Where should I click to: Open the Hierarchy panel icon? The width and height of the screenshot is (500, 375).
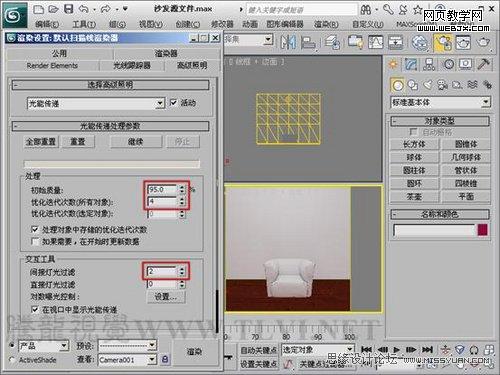(x=429, y=64)
